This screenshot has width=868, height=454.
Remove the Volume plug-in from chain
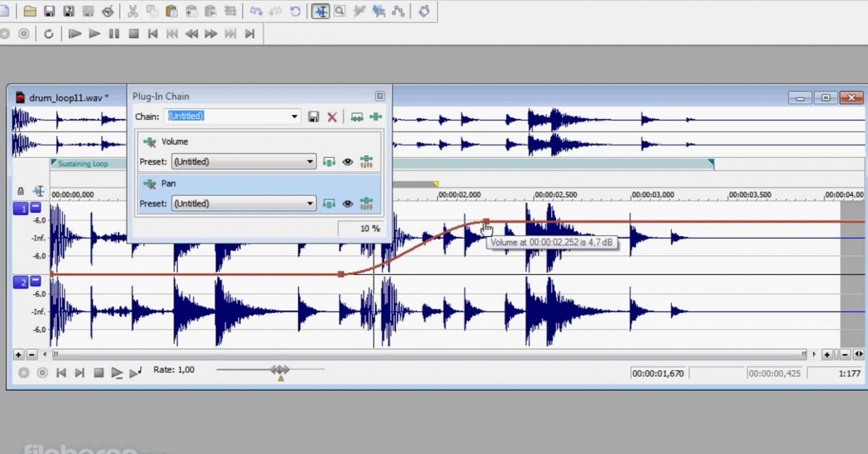150,142
